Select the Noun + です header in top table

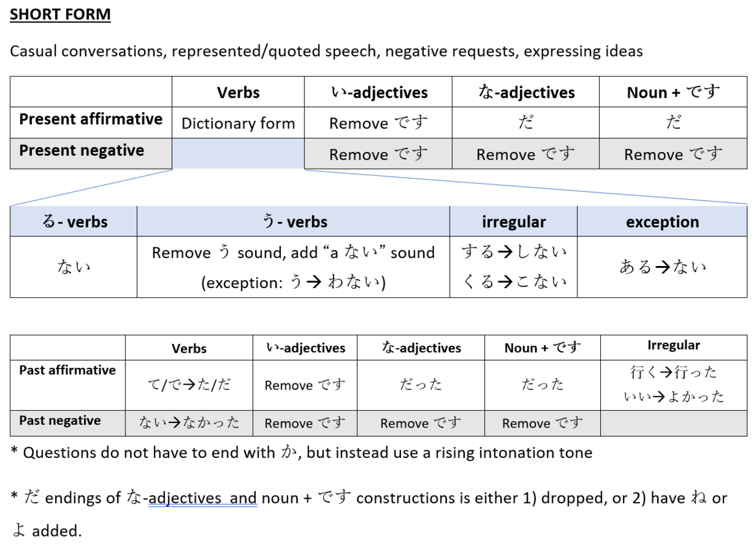(x=673, y=92)
